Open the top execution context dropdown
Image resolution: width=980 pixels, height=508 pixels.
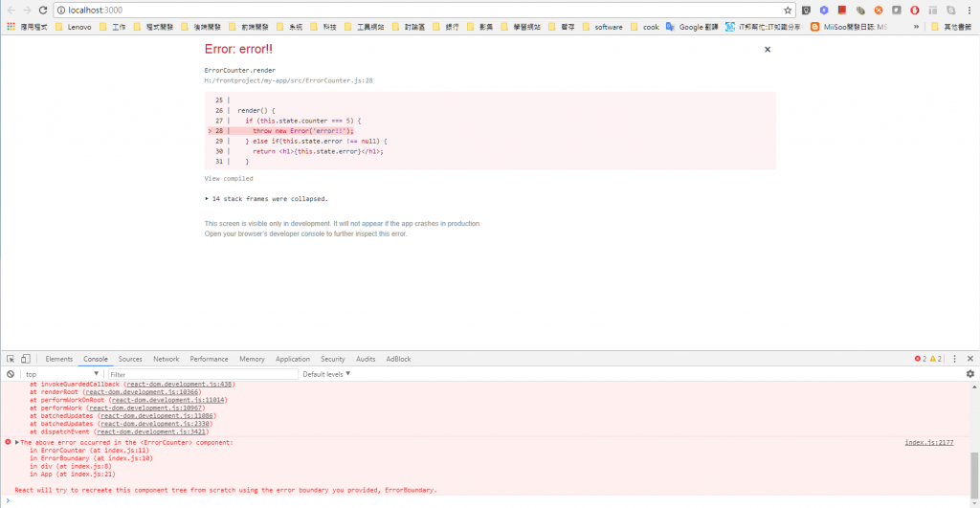62,374
